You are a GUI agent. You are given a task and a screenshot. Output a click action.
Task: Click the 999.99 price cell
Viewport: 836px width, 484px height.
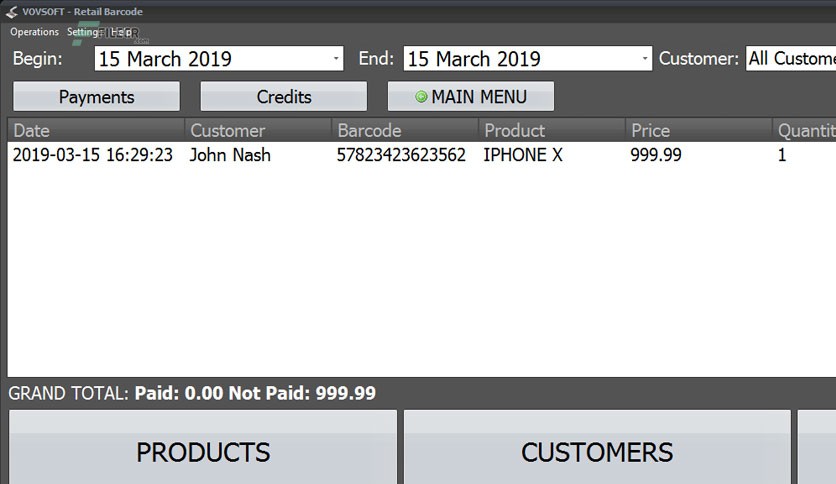[656, 155]
